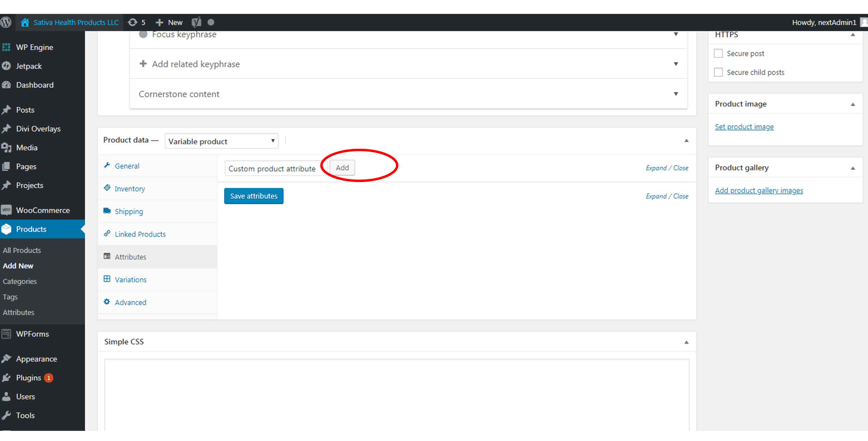
Task: Click the Appearance brush icon
Action: 6,359
